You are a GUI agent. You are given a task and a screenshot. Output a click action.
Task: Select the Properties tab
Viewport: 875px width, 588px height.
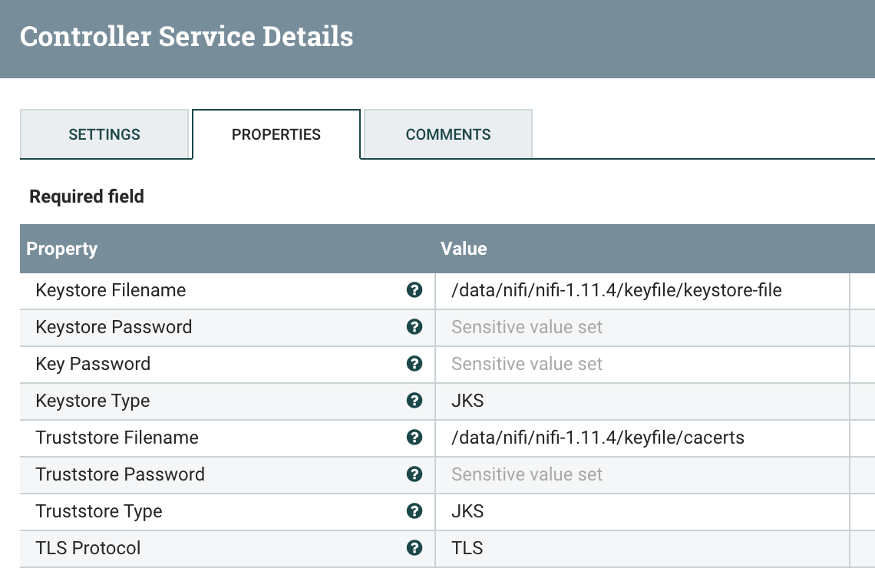(x=276, y=134)
